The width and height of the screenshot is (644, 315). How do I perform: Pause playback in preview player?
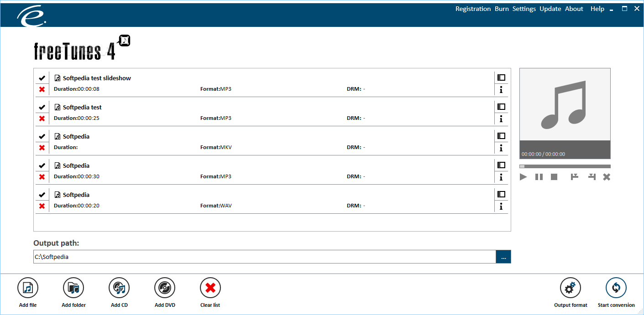pyautogui.click(x=539, y=177)
